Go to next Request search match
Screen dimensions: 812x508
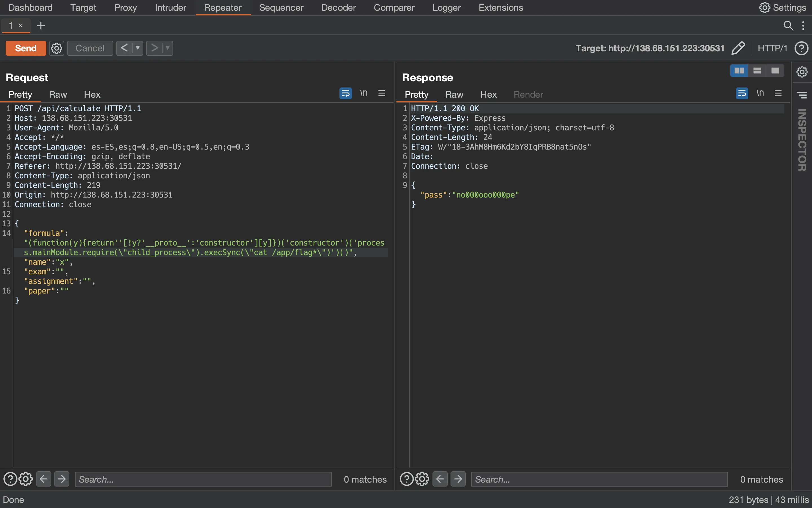click(x=62, y=479)
